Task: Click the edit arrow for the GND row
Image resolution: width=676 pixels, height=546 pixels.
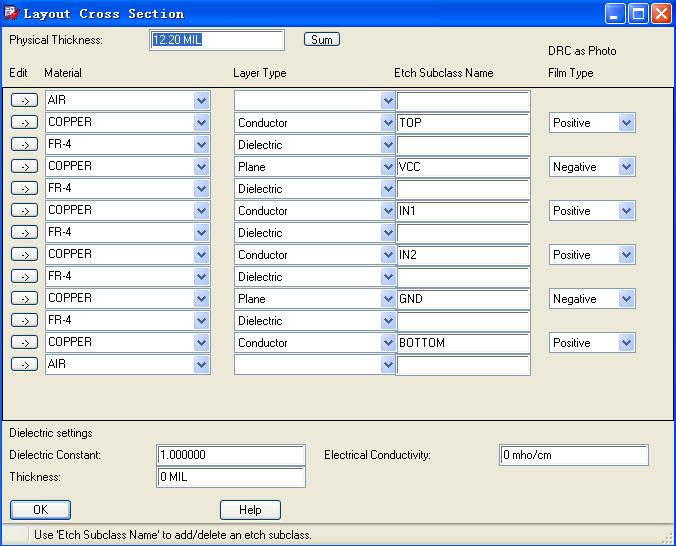Action: (24, 299)
